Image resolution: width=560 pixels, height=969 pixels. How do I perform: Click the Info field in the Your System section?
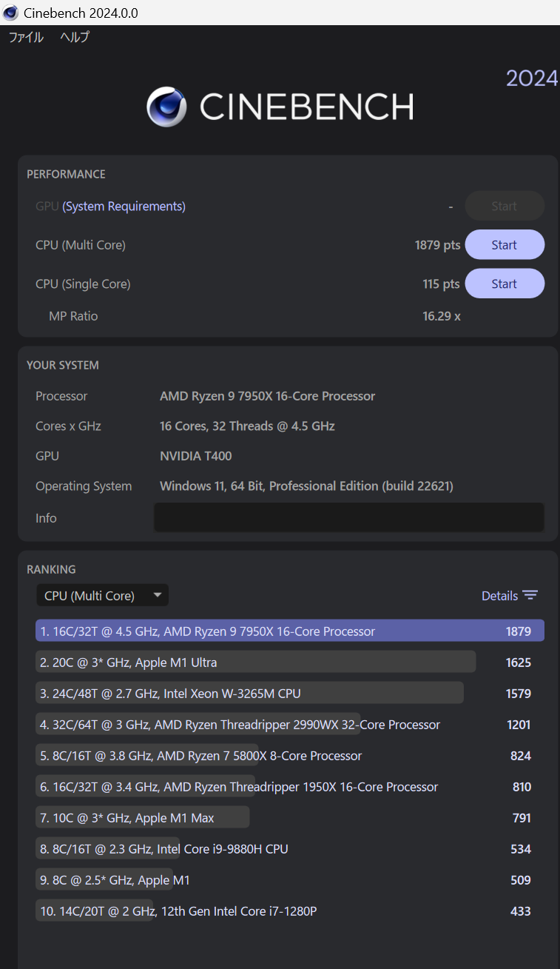click(x=348, y=517)
